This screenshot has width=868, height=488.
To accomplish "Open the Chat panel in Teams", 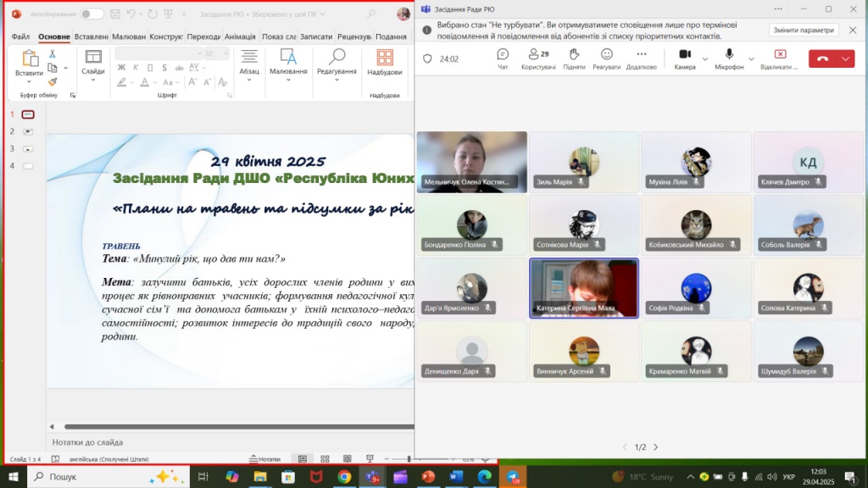I will pyautogui.click(x=503, y=58).
